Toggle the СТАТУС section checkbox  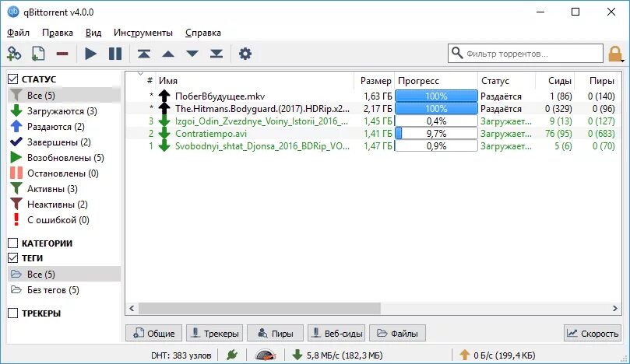[x=13, y=79]
